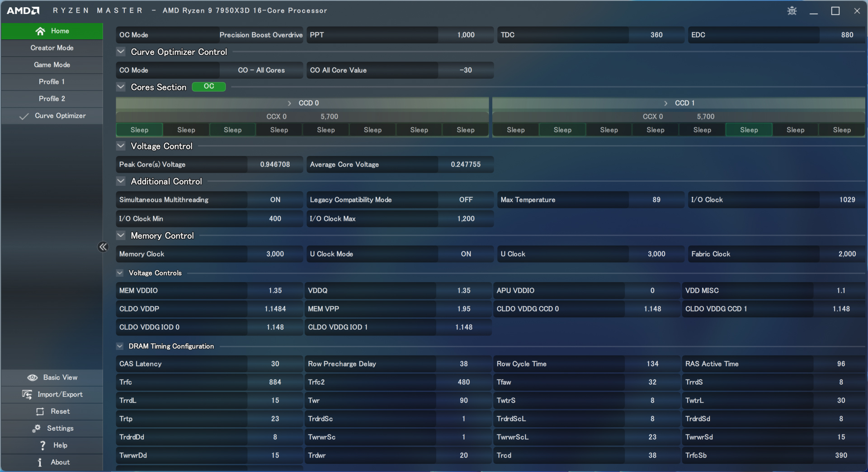Collapse the Voltage Control section

pos(121,146)
